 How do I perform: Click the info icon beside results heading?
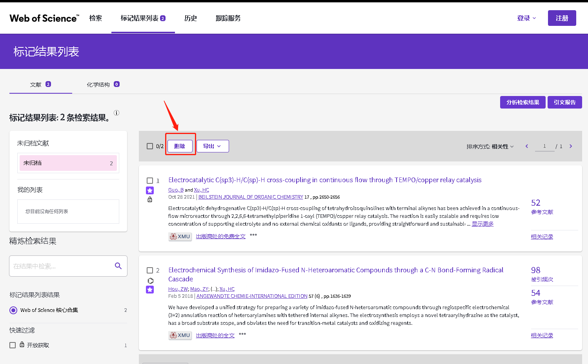(x=117, y=113)
